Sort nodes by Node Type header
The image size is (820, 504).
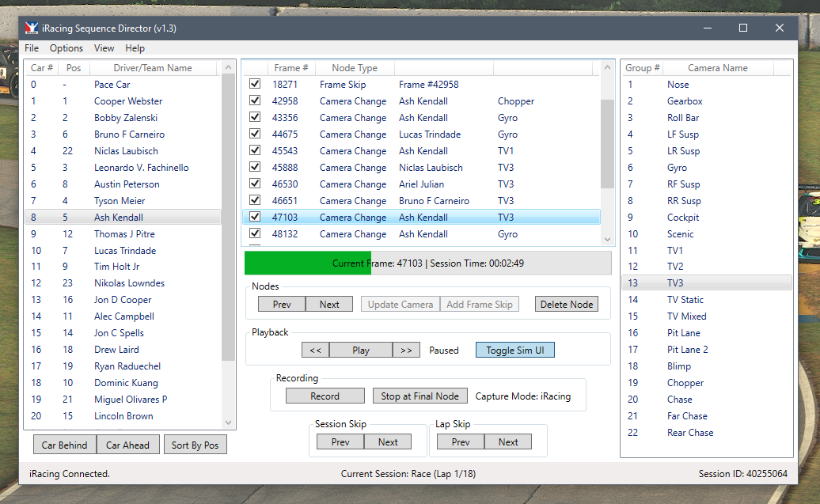coord(355,68)
